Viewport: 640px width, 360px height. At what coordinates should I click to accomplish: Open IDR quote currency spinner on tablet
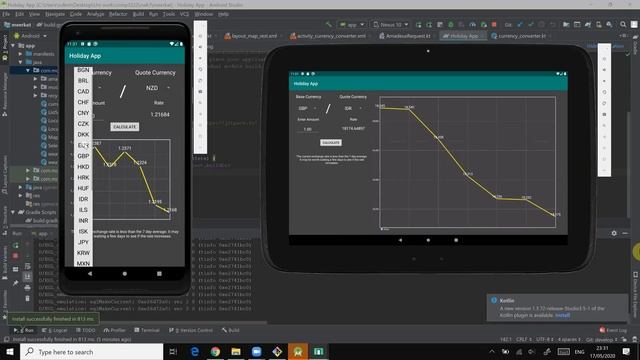pyautogui.click(x=353, y=108)
